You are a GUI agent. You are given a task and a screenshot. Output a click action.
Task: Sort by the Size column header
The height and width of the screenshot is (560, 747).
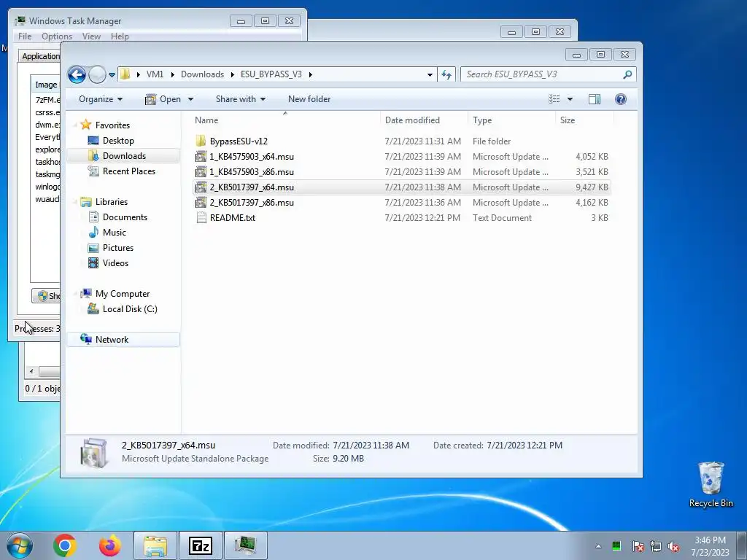click(x=584, y=120)
